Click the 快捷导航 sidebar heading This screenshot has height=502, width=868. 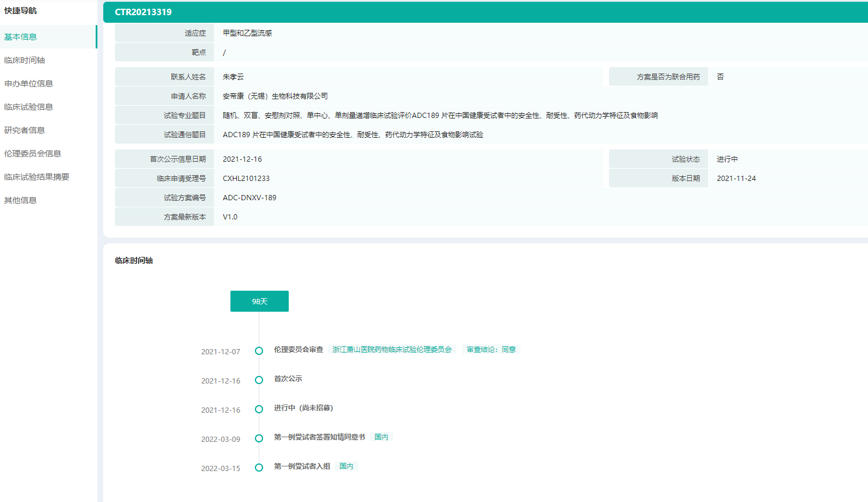point(20,11)
